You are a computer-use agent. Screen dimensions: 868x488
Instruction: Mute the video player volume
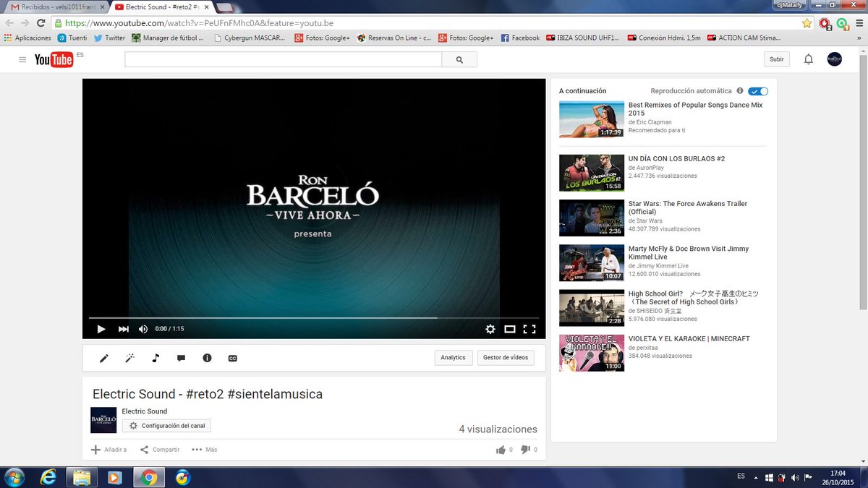[x=143, y=329]
